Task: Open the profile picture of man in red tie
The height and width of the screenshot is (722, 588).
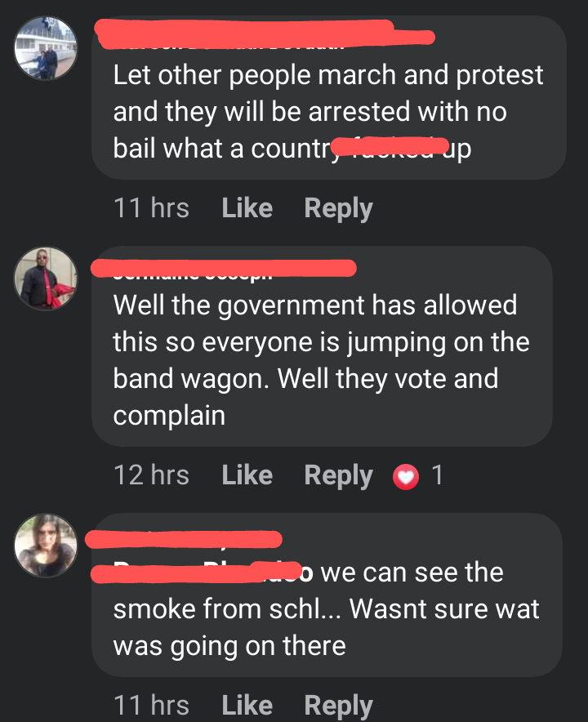Action: click(x=46, y=279)
